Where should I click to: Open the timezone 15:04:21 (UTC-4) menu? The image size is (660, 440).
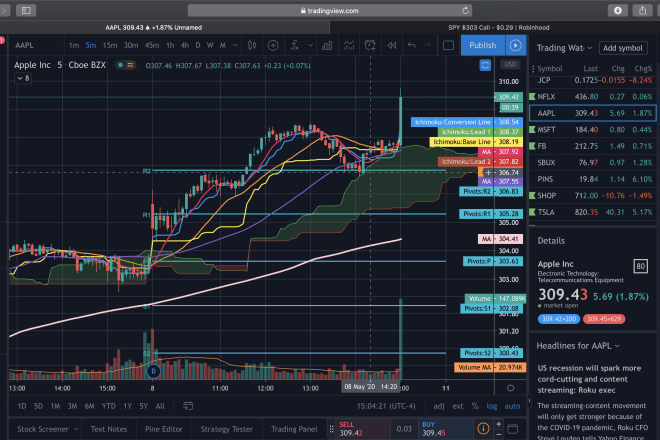pyautogui.click(x=386, y=406)
